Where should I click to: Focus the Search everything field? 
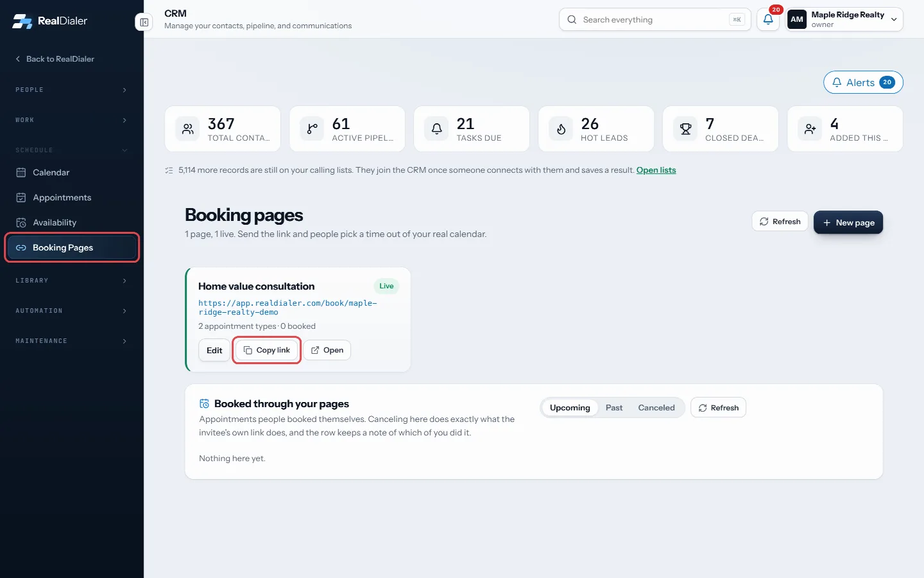654,19
